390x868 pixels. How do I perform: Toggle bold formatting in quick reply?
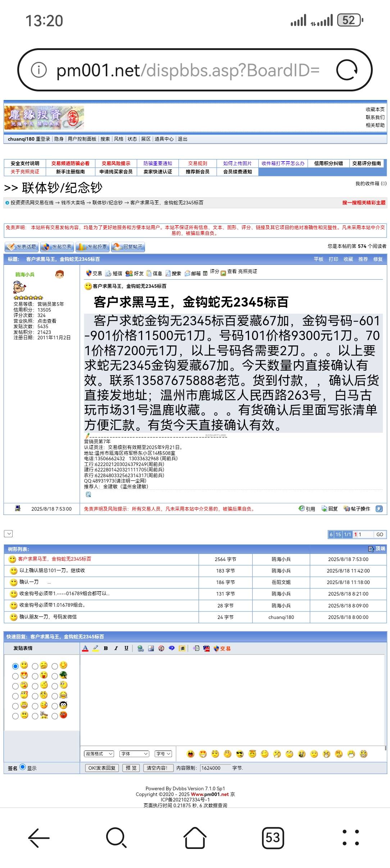coord(106,648)
